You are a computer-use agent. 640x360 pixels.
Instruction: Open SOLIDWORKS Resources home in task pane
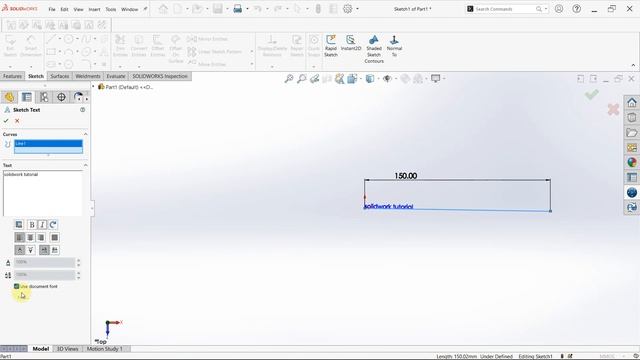pyautogui.click(x=632, y=102)
